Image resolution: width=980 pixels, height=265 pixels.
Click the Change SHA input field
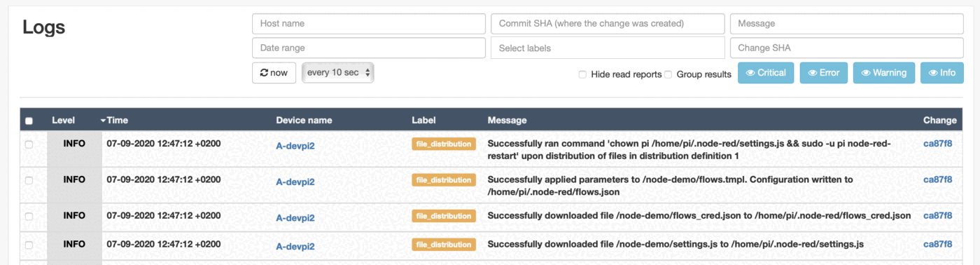847,48
